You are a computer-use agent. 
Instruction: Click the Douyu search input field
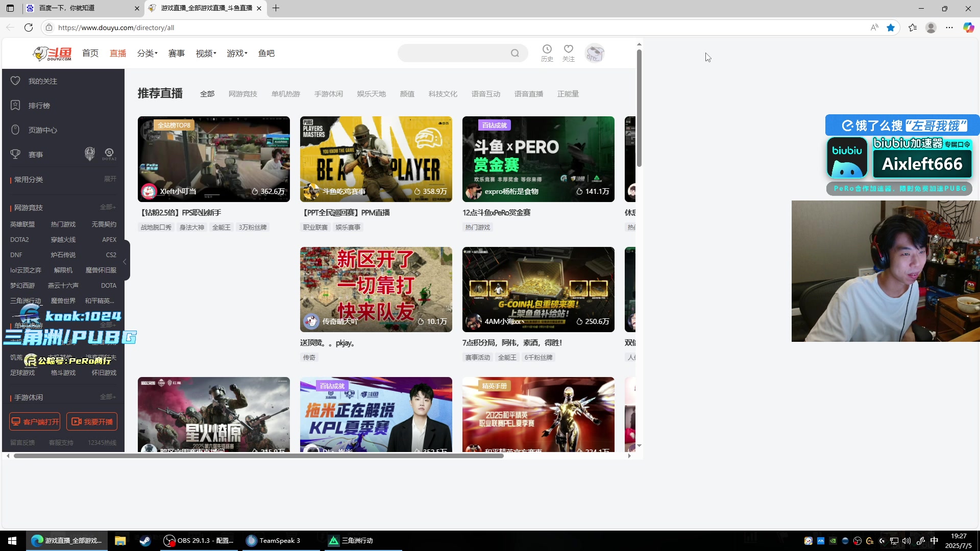click(454, 53)
